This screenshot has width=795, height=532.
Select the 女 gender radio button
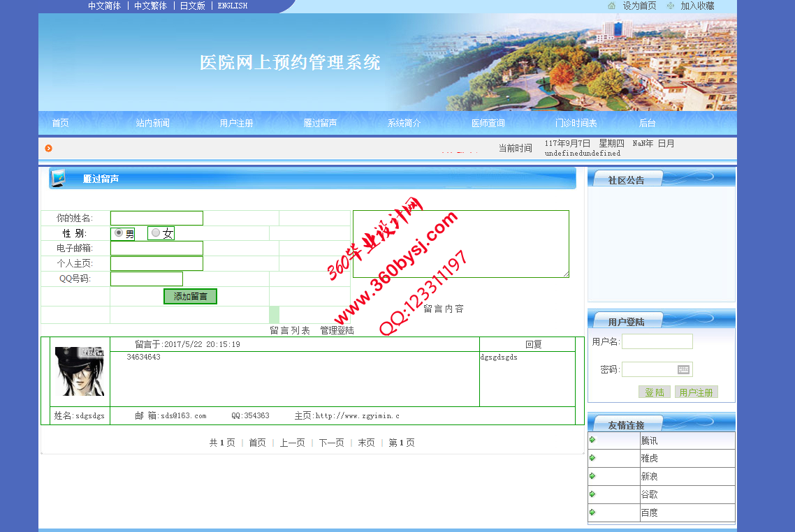pyautogui.click(x=155, y=233)
